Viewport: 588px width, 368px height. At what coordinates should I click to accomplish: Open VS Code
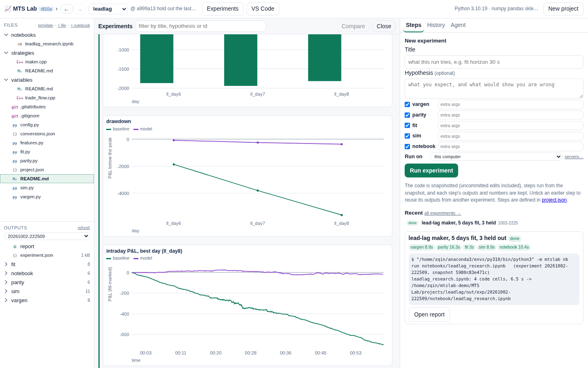263,9
